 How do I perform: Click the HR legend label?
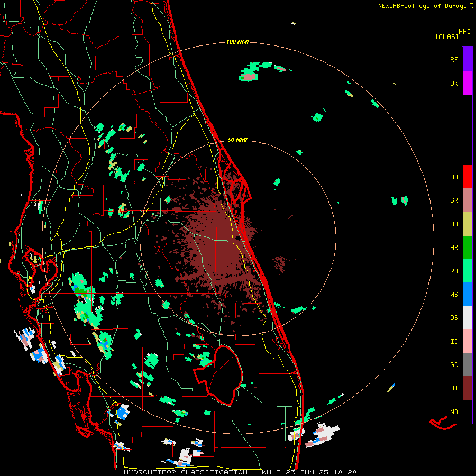pos(454,248)
